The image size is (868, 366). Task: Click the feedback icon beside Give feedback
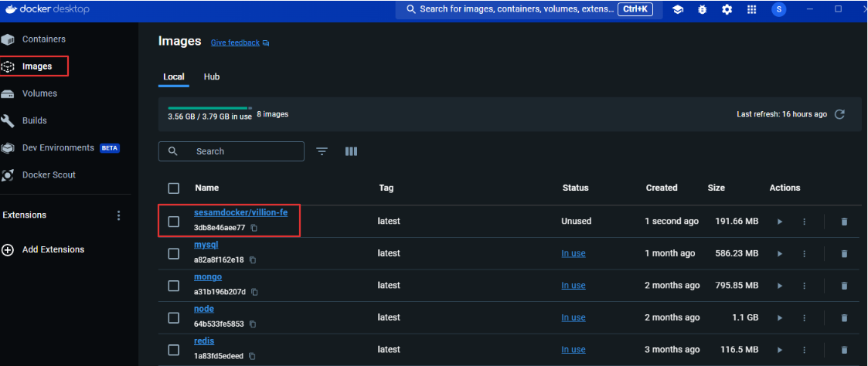pyautogui.click(x=266, y=42)
